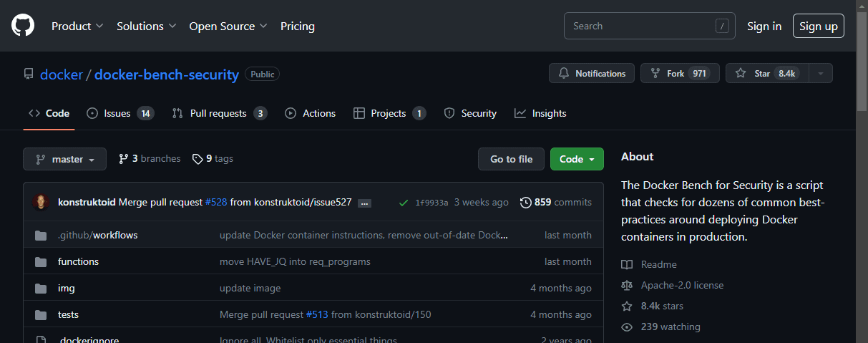Viewport: 868px width, 343px height.
Task: Click the green commit status checkmark
Action: click(404, 203)
